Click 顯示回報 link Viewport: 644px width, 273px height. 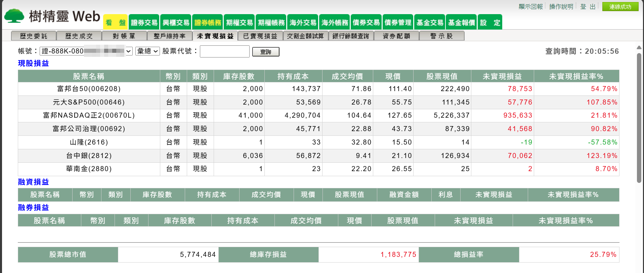[x=530, y=7]
